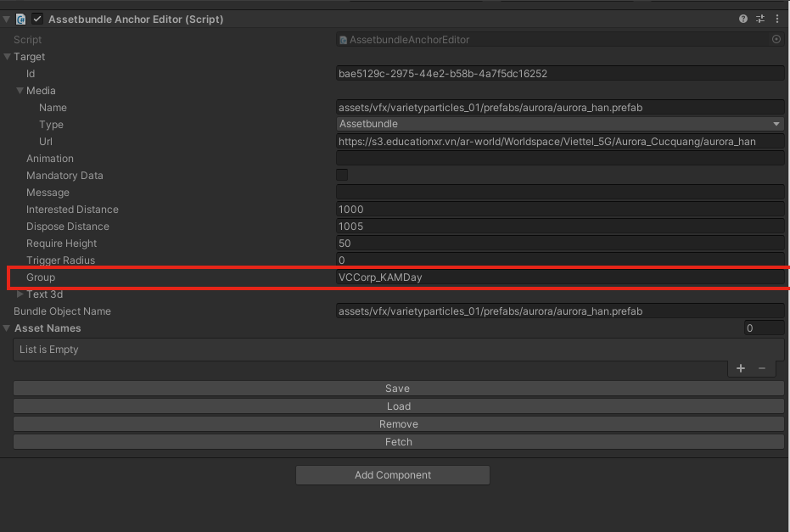This screenshot has height=532, width=790.
Task: Click the script object picker circle
Action: [x=776, y=40]
